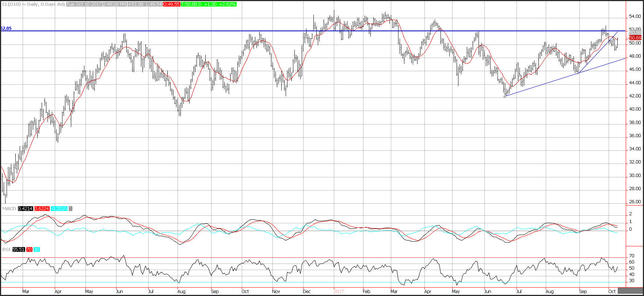Click the May label left of Jun

tap(89, 292)
